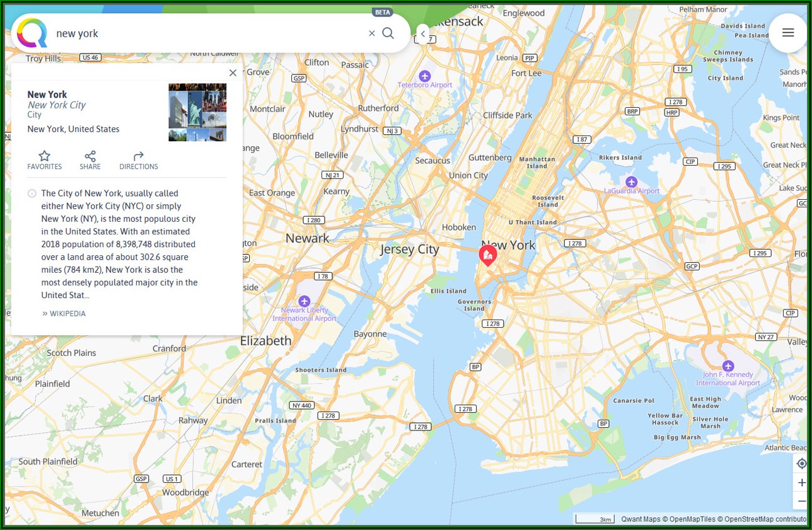
Task: Click the Secaucus map label
Action: pyautogui.click(x=432, y=161)
